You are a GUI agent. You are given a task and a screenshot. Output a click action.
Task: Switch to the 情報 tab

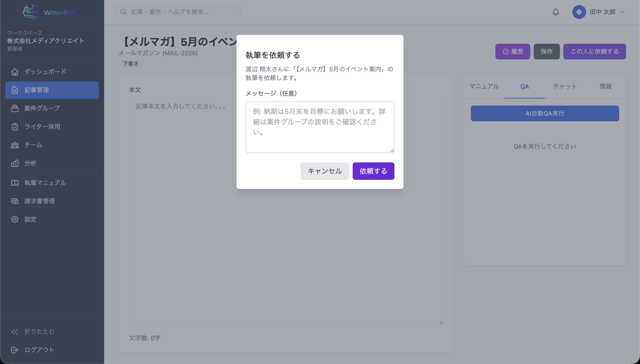pos(606,86)
